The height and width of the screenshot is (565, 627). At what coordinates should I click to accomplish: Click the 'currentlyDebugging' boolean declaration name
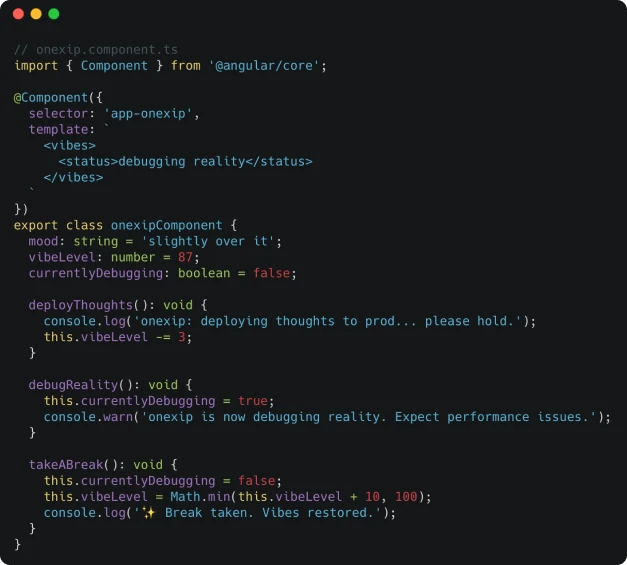(x=96, y=273)
